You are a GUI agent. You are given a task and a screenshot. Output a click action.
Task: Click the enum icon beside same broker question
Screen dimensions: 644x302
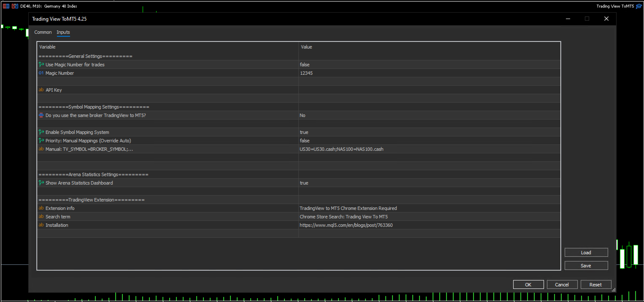click(41, 115)
